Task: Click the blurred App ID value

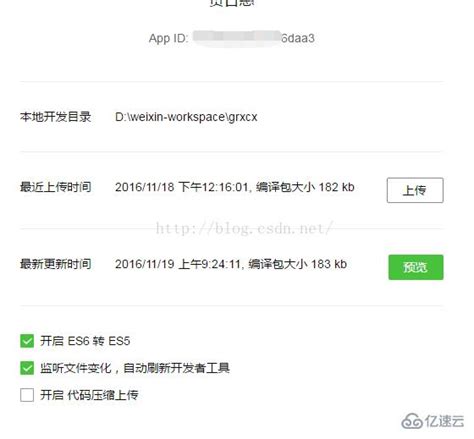Action: [x=237, y=38]
